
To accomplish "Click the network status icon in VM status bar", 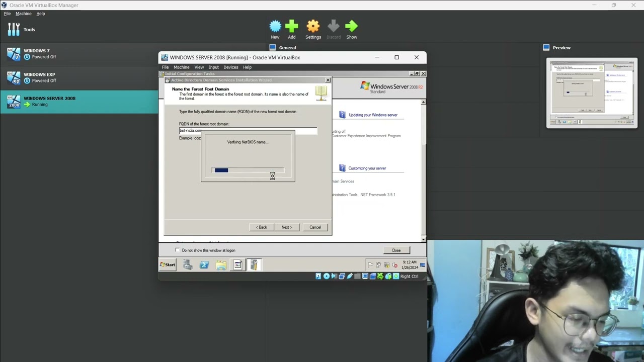I will click(342, 276).
